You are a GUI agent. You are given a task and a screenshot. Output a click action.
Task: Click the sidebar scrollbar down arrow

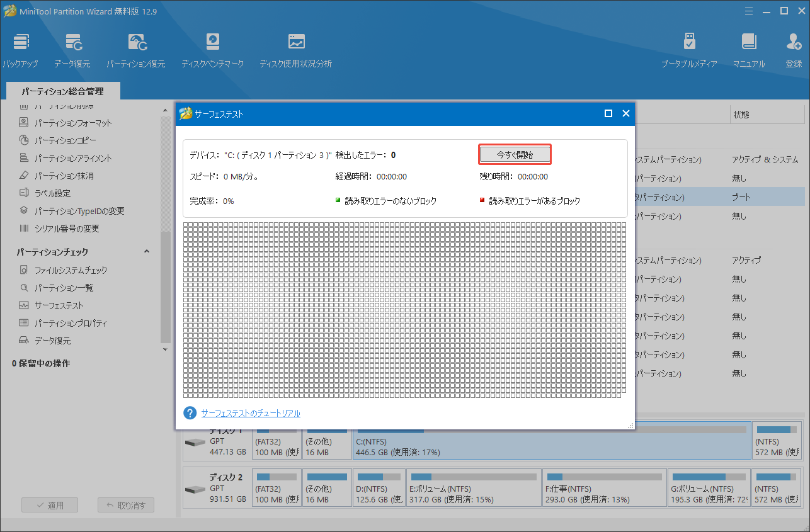[166, 349]
